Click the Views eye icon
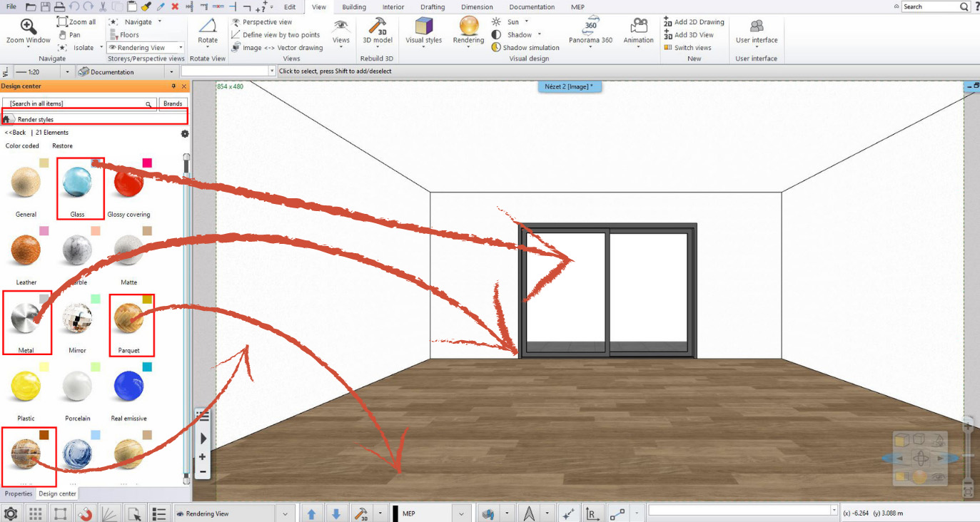The image size is (980, 522). (x=341, y=26)
